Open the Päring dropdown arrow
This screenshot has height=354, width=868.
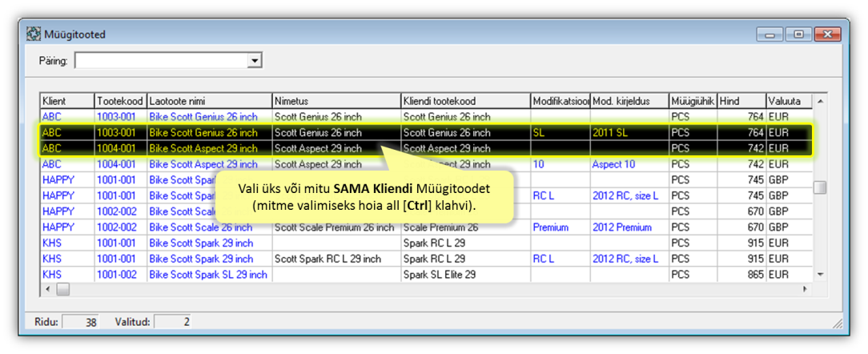(x=255, y=60)
